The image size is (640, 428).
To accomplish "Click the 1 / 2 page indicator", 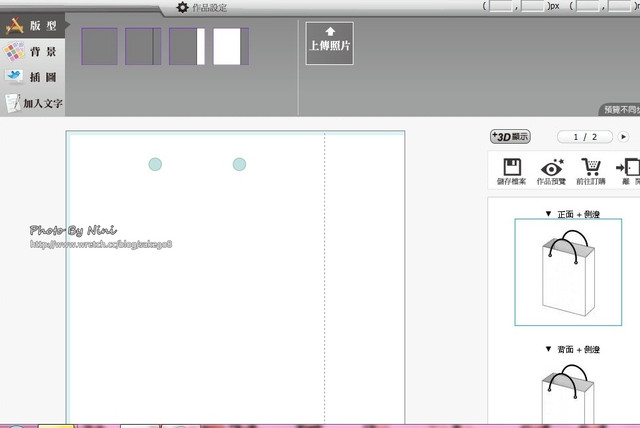I will pyautogui.click(x=585, y=137).
